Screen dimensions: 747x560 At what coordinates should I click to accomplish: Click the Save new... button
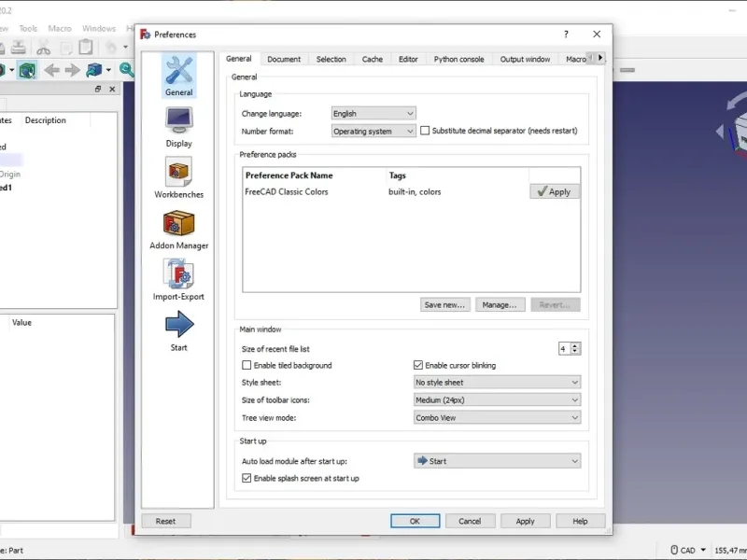445,305
